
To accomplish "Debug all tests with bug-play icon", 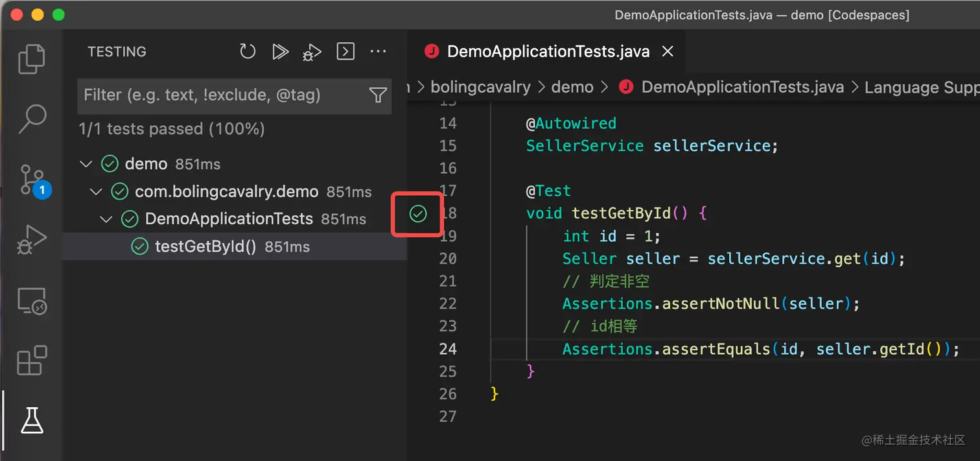I will coord(312,52).
